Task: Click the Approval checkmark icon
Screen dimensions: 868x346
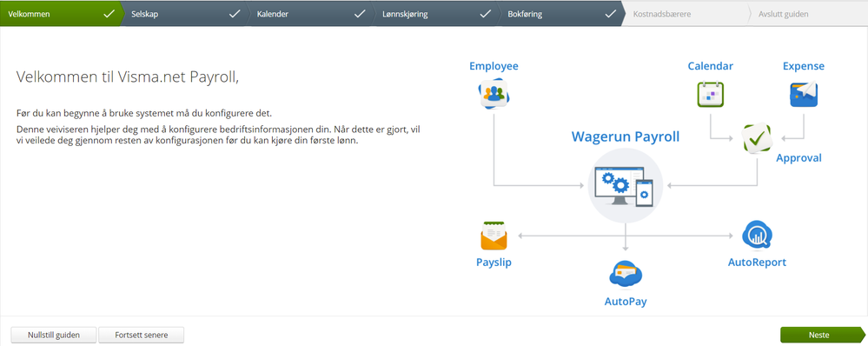Action: pos(757,138)
